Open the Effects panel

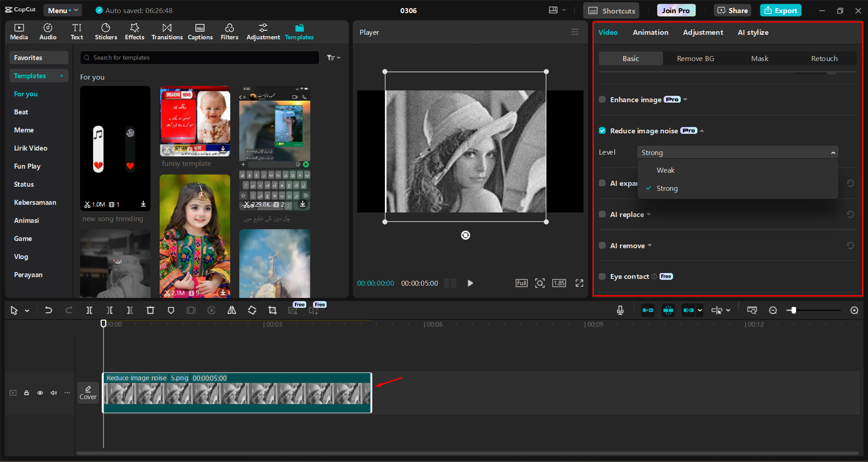click(x=134, y=31)
